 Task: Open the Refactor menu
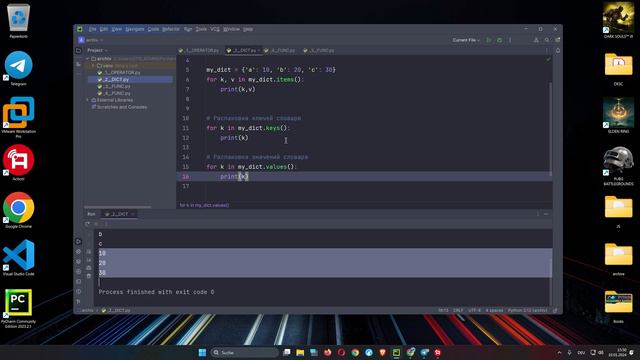[x=171, y=29]
